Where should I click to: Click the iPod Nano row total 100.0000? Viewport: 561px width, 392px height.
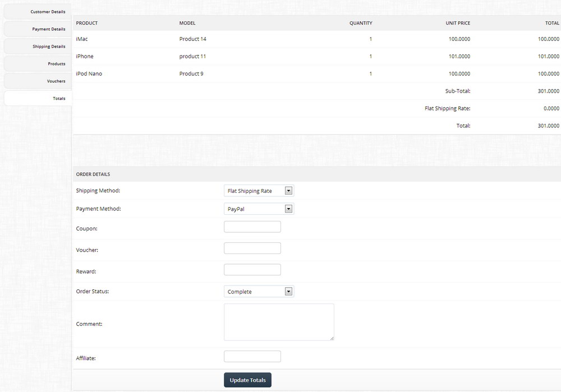(549, 73)
